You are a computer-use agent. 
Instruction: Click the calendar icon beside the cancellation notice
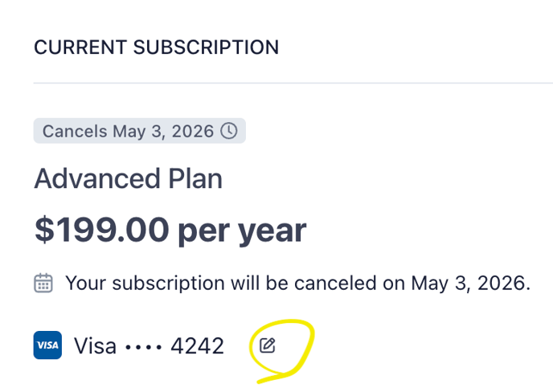coord(43,283)
